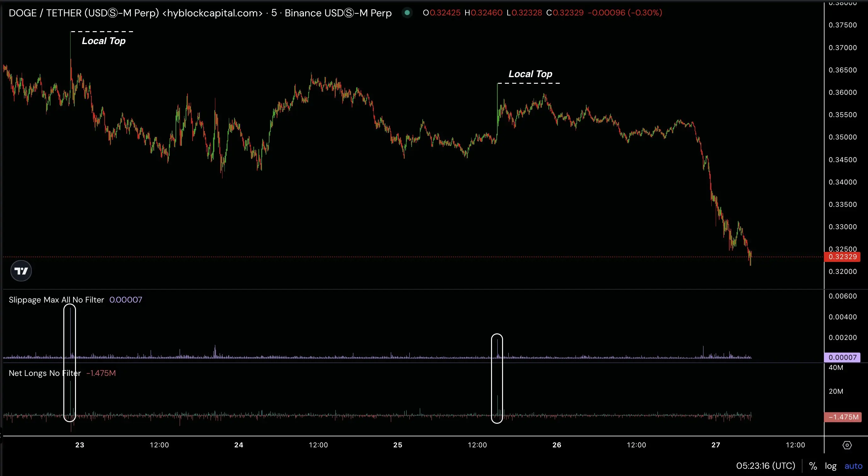This screenshot has height=476, width=868.
Task: Click the green market status dot
Action: click(407, 13)
